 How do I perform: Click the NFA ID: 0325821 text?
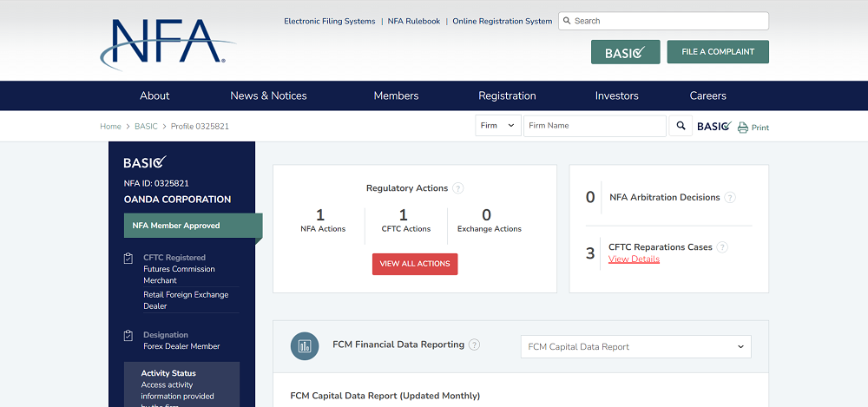coord(156,183)
